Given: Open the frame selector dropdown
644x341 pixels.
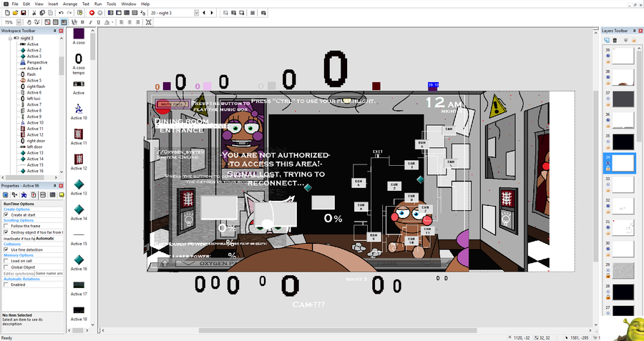Looking at the screenshot, I should 196,13.
